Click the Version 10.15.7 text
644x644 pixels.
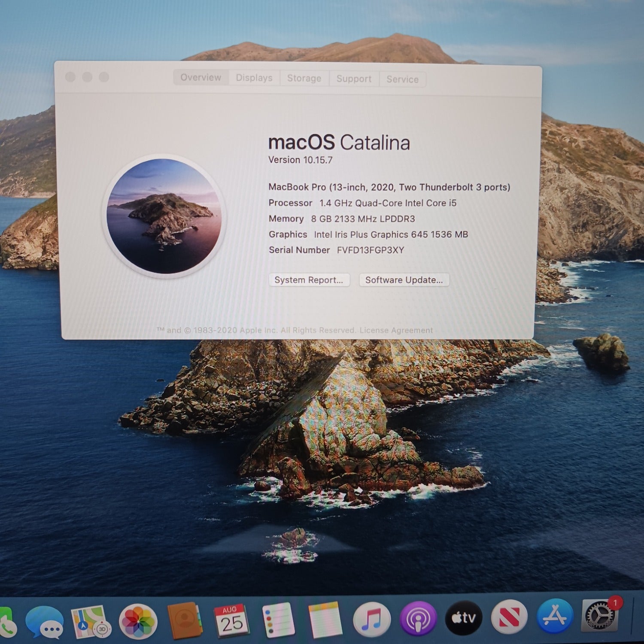point(301,160)
